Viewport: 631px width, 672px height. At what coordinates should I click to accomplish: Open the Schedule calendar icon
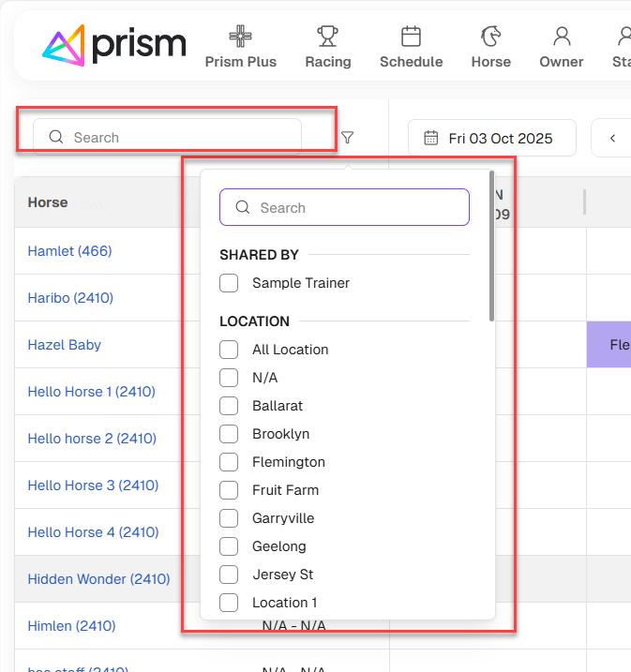pyautogui.click(x=411, y=37)
